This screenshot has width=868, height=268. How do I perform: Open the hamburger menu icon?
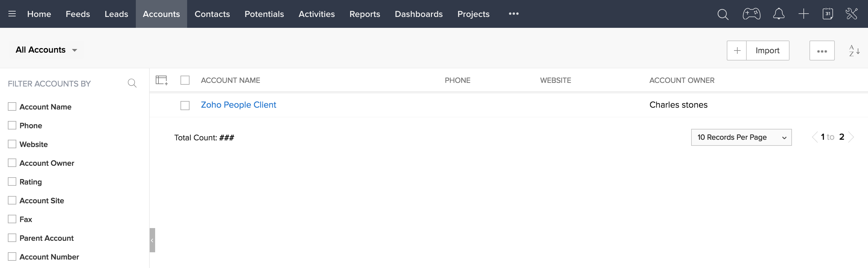coord(12,14)
